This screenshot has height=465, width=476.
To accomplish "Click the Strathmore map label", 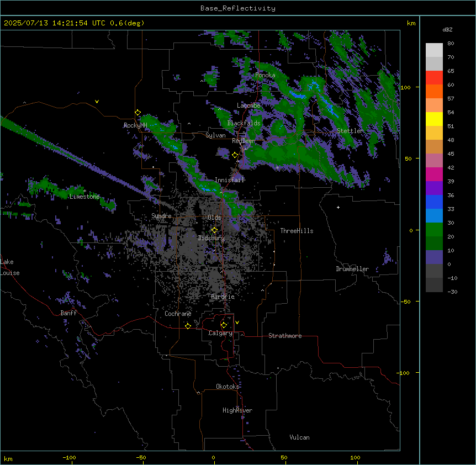I will 285,336.
